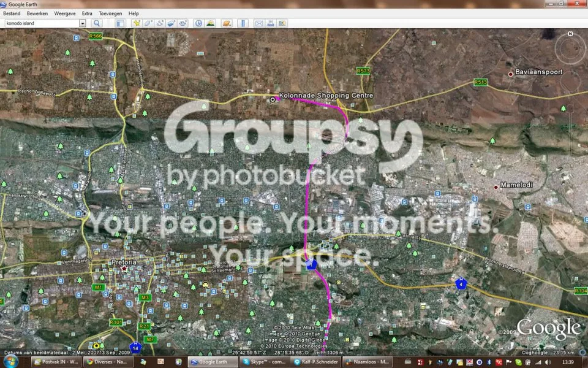Click the Baviaanspoort place marker
This screenshot has height=368, width=588.
coord(510,74)
